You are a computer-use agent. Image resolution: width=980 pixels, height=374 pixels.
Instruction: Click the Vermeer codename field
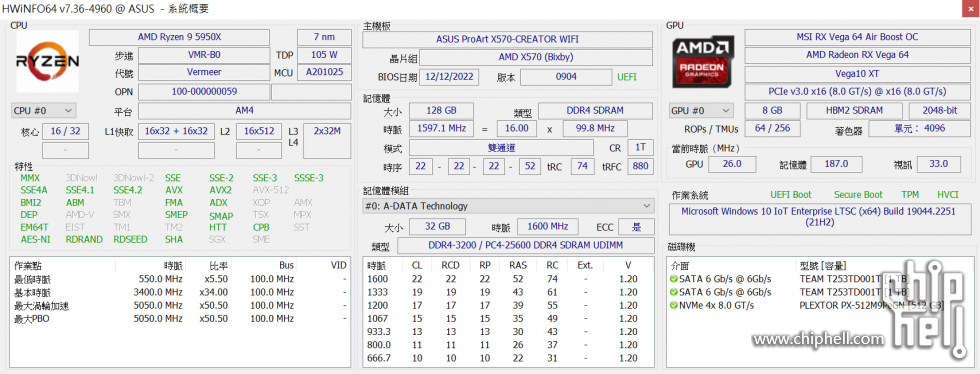click(204, 73)
